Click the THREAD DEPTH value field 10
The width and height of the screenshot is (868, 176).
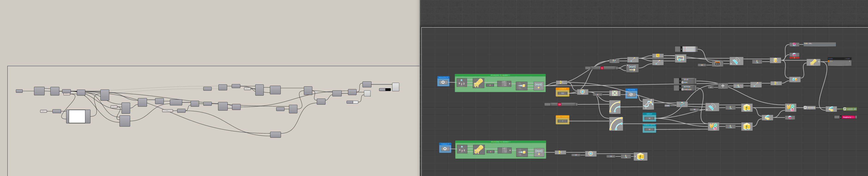(649, 129)
